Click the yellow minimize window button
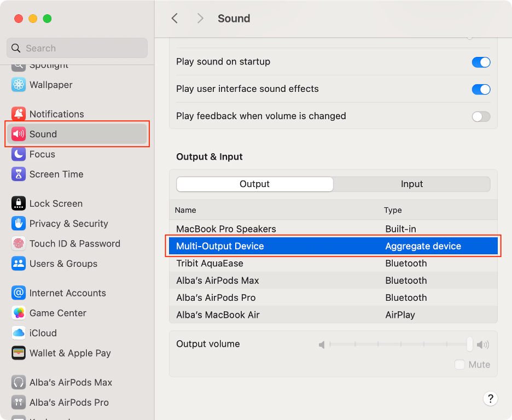 coord(33,19)
